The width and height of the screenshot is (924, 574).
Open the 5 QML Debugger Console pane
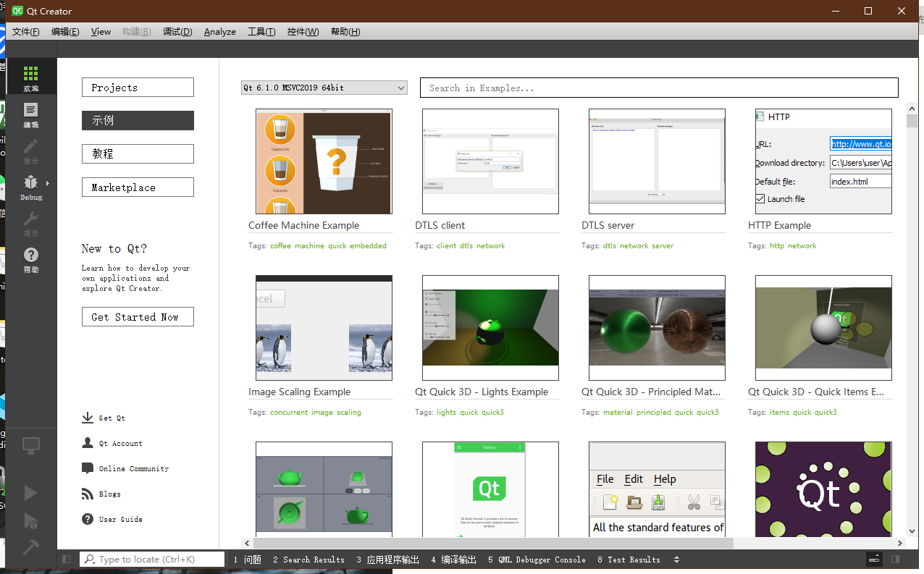[537, 560]
